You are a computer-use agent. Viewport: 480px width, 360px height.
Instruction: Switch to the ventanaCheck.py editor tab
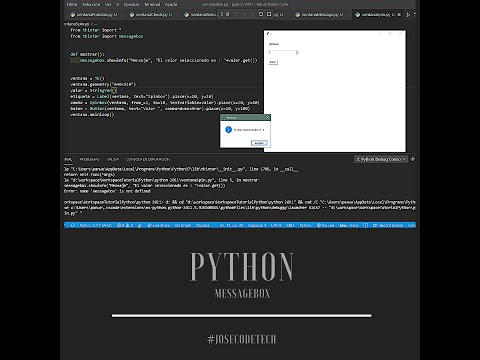pos(151,15)
